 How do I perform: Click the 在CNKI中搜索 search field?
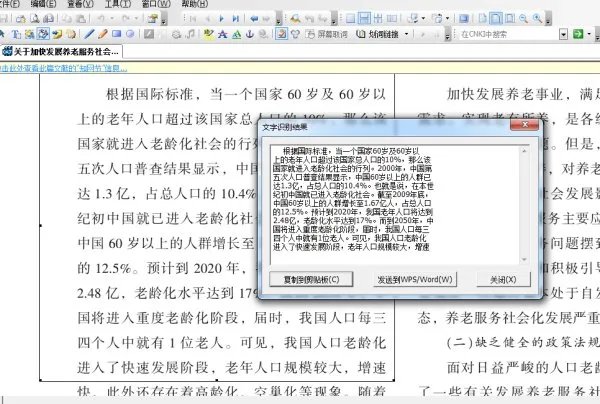508,34
